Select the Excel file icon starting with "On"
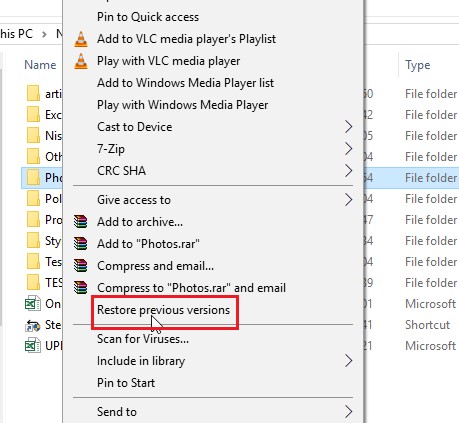The width and height of the screenshot is (459, 423). (33, 304)
